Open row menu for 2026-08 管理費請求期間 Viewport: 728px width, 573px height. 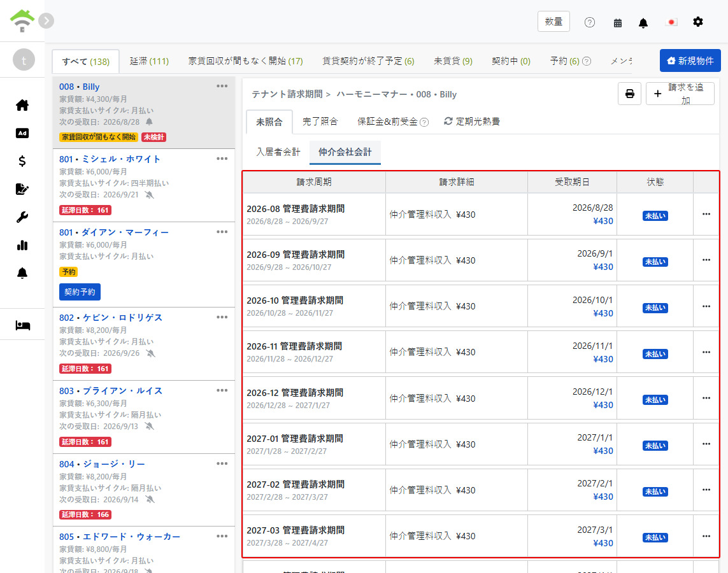(706, 215)
